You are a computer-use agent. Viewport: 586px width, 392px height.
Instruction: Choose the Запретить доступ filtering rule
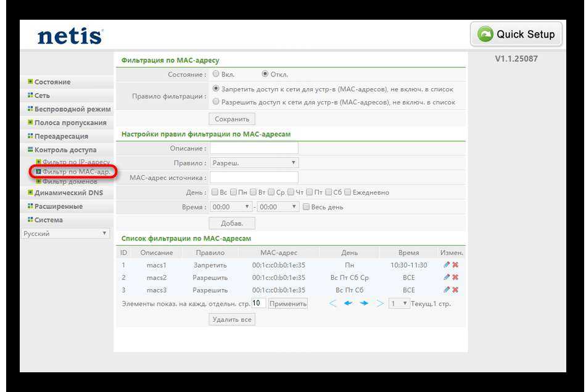point(216,89)
